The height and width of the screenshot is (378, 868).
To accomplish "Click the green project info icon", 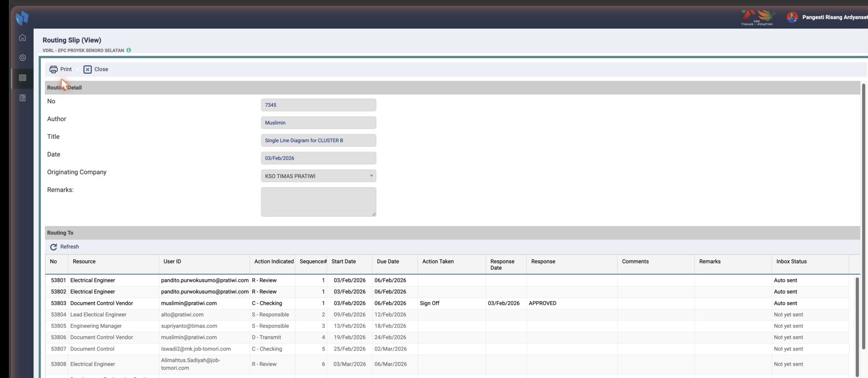I will pos(129,50).
